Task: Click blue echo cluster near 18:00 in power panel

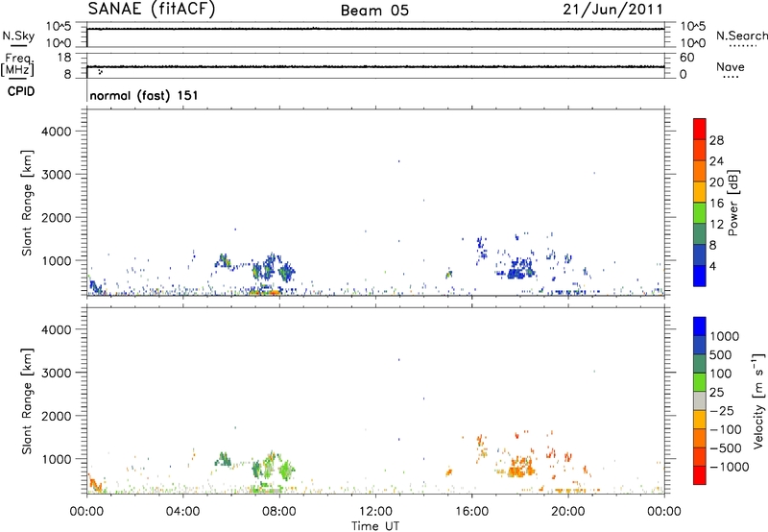Action: (x=519, y=270)
